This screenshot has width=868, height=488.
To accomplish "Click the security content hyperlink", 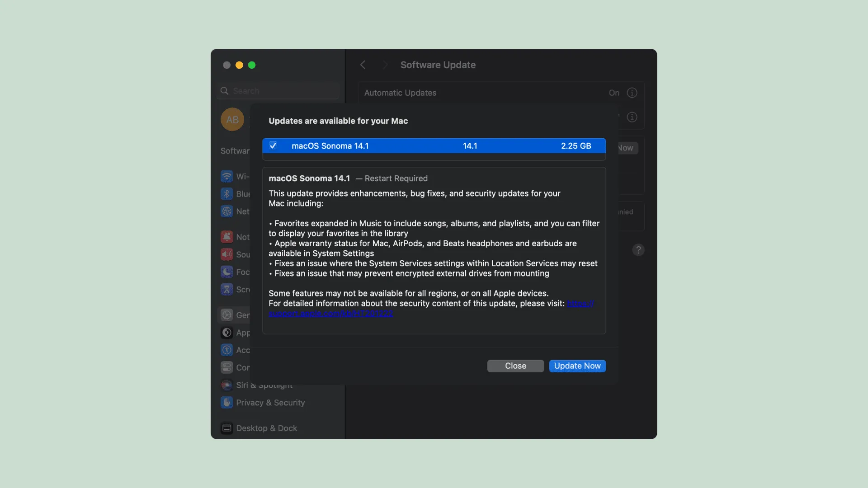I will pyautogui.click(x=331, y=312).
